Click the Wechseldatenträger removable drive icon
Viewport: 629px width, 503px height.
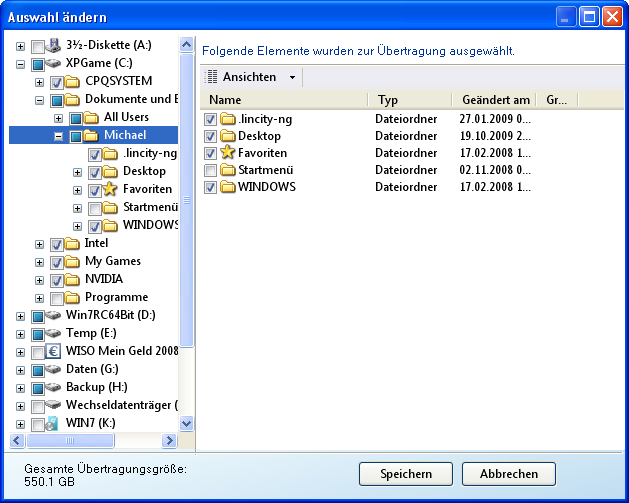(x=53, y=405)
